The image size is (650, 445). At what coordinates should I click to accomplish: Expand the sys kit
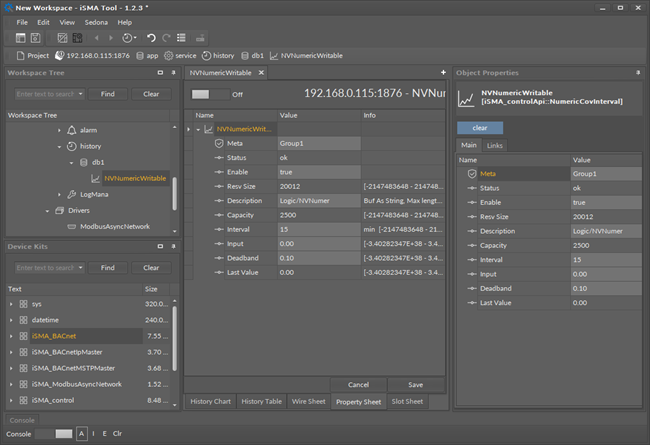[x=11, y=304]
